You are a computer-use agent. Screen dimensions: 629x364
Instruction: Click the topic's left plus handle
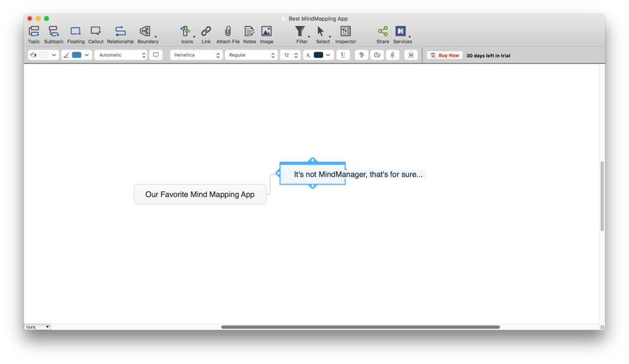[x=278, y=173]
